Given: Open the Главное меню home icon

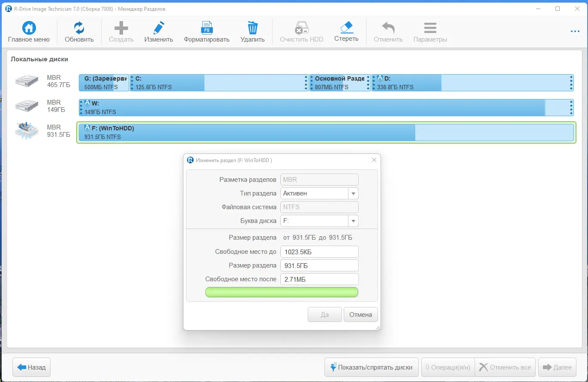Looking at the screenshot, I should [29, 28].
